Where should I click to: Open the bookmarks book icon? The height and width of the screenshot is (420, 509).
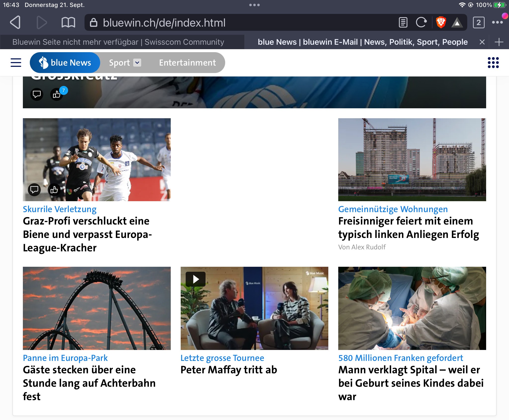pyautogui.click(x=68, y=23)
